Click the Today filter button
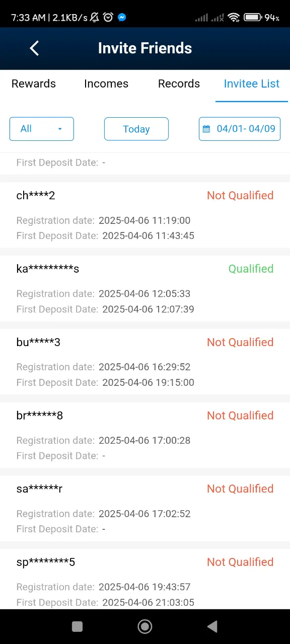 pos(136,129)
